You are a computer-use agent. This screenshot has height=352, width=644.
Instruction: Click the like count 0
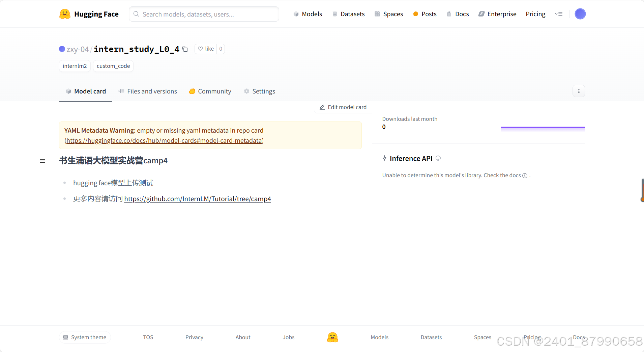[x=221, y=49]
